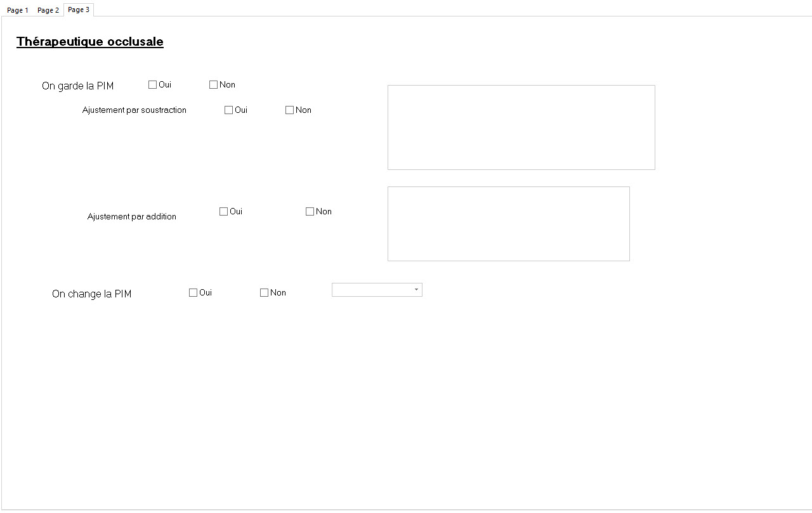
Task: Click the Thérapeutique occlusale heading
Action: [90, 42]
